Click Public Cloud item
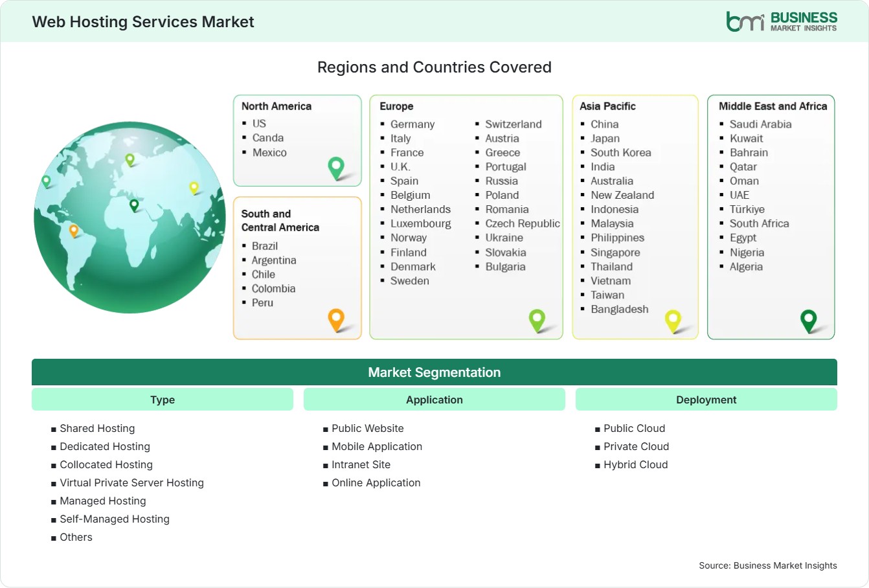This screenshot has height=588, width=869. click(x=635, y=428)
